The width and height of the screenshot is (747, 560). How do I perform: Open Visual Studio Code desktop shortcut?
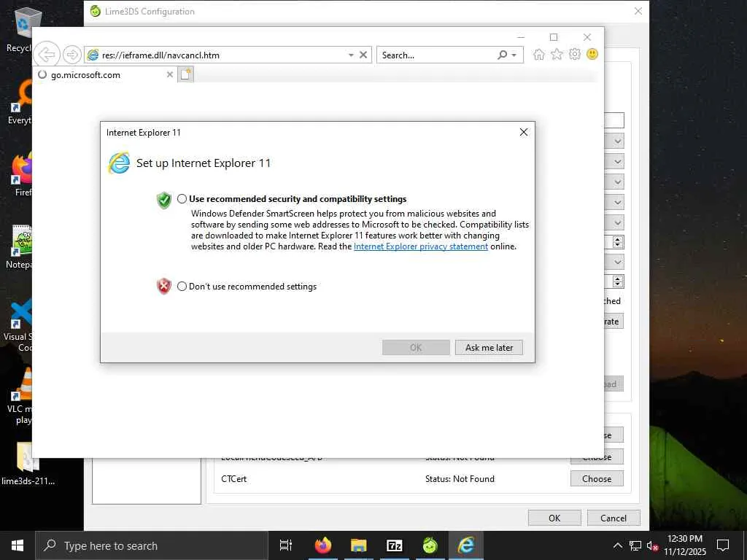tap(19, 325)
